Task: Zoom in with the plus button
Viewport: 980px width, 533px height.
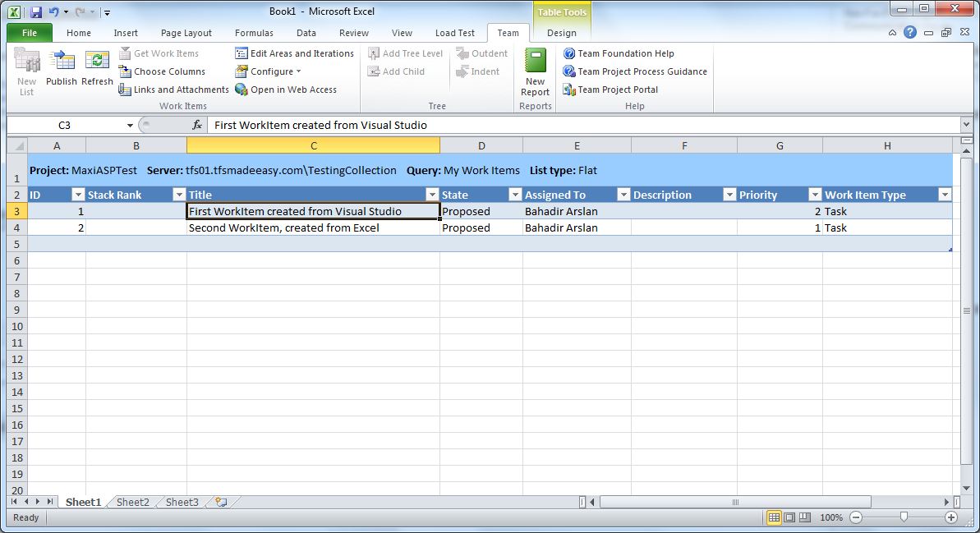Action: coord(951,517)
